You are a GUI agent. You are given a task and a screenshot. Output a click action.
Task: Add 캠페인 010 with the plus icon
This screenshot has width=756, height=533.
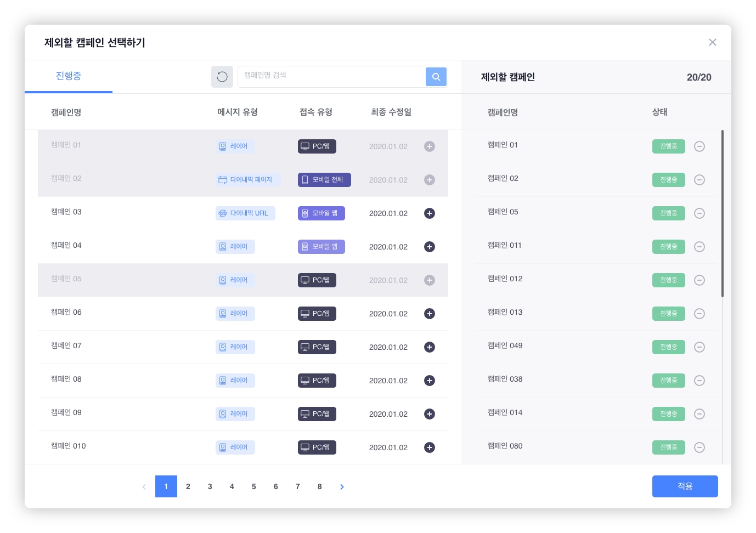tap(430, 447)
